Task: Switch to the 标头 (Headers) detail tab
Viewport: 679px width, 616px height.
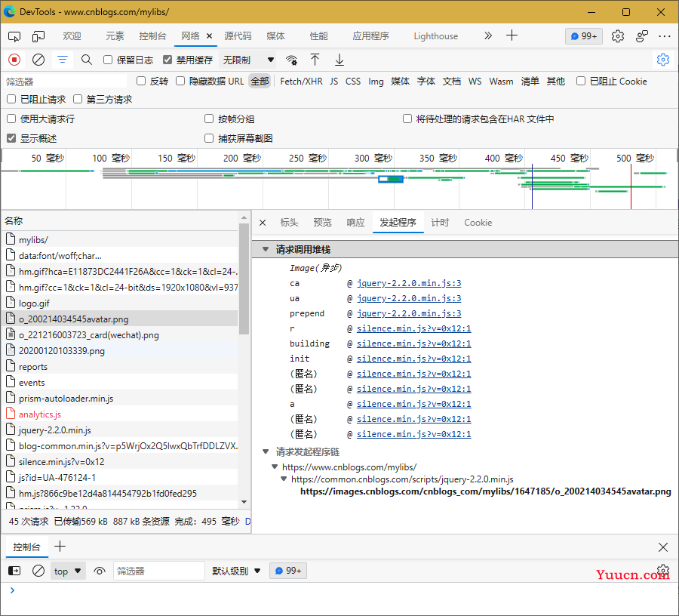Action: click(289, 223)
